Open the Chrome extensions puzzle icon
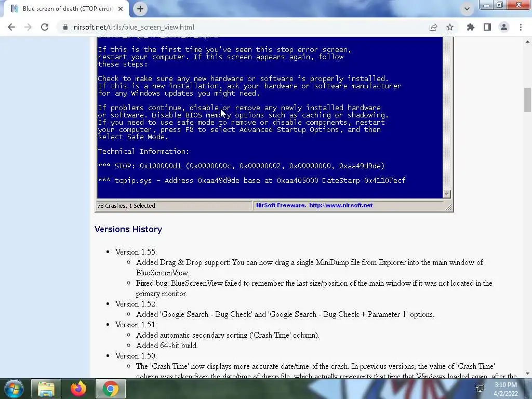This screenshot has height=399, width=532. pos(471,27)
